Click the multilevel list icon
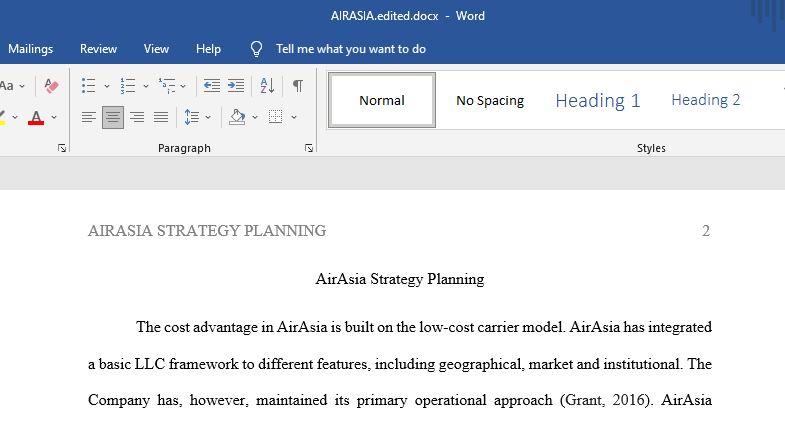This screenshot has height=425, width=785. click(167, 86)
